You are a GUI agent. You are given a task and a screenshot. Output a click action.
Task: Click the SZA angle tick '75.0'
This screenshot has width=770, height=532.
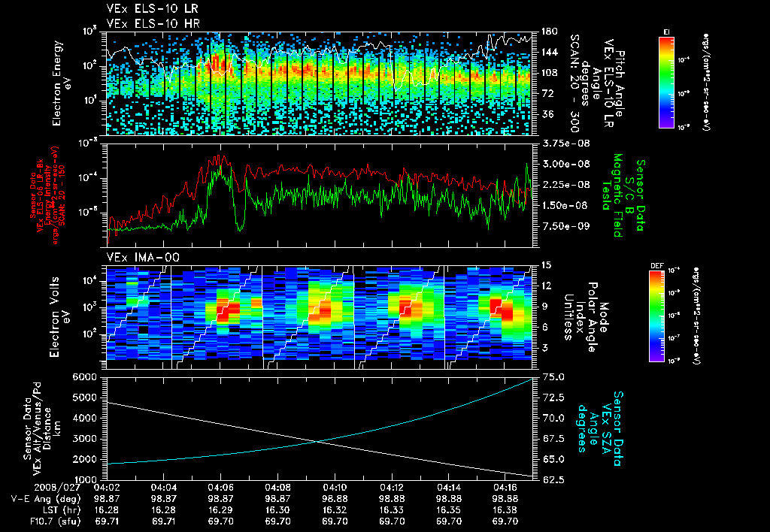coord(553,377)
